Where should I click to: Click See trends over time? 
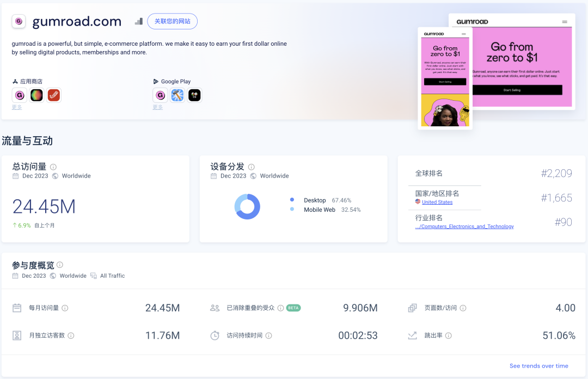coord(538,366)
